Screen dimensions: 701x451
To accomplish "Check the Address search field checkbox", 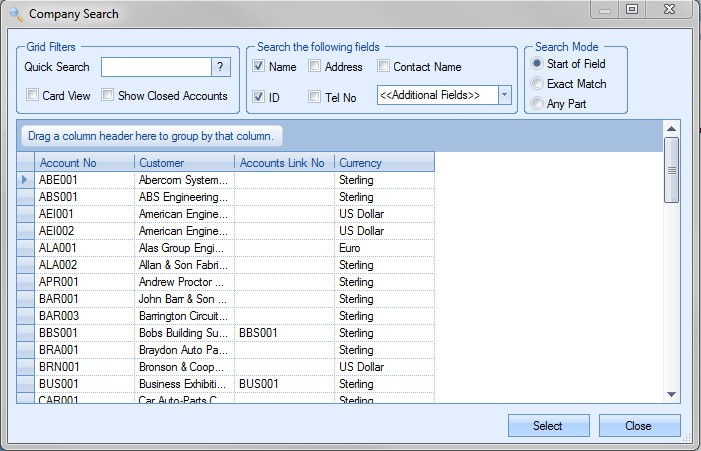I will tap(314, 67).
